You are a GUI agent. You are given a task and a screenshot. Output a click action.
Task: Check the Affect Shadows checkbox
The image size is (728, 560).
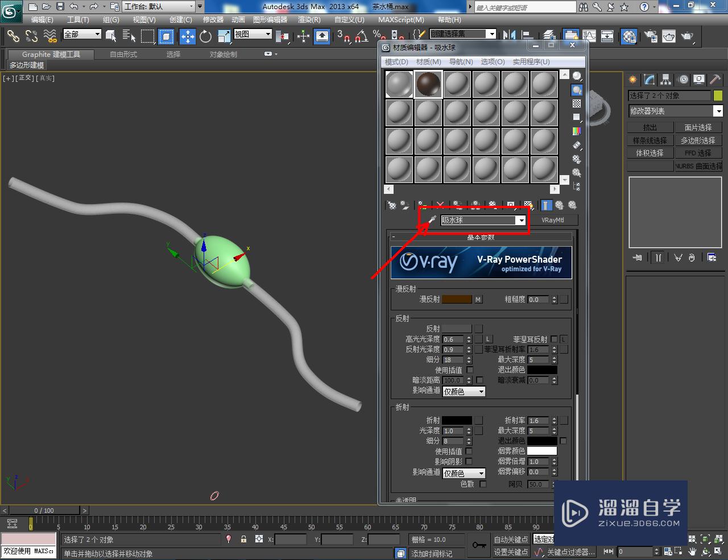469,461
